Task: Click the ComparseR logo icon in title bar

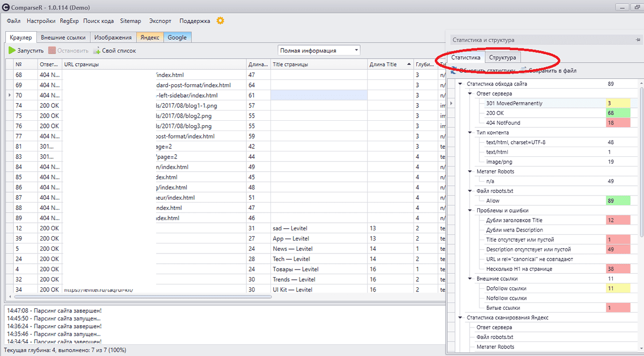Action: point(6,6)
